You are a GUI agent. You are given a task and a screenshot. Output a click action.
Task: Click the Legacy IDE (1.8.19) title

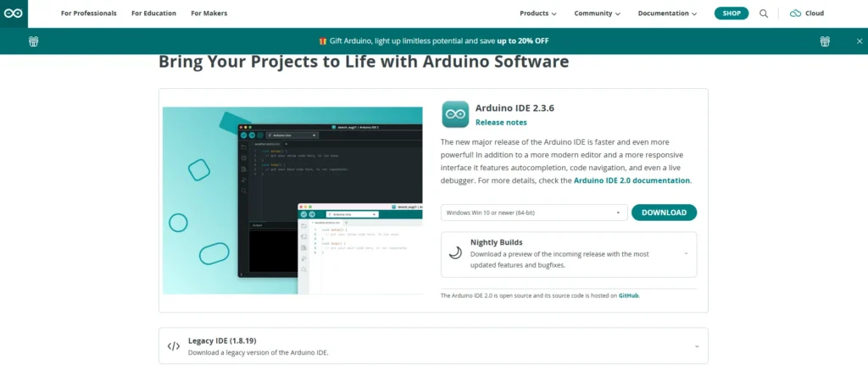click(222, 340)
